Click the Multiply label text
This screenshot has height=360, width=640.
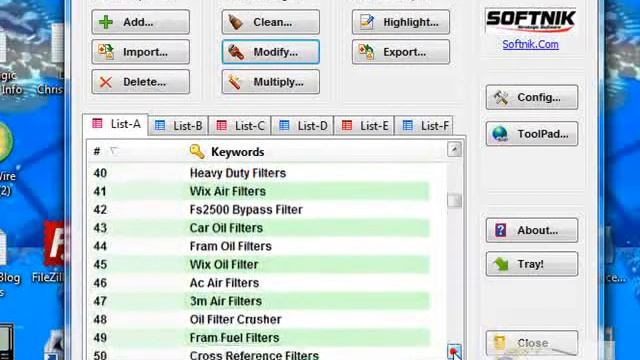click(278, 82)
